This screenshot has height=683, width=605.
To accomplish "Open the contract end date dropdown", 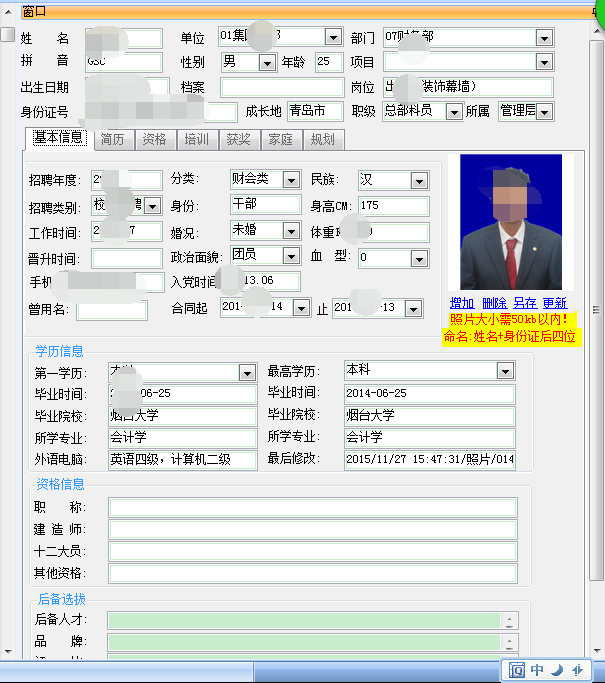I will 413,309.
